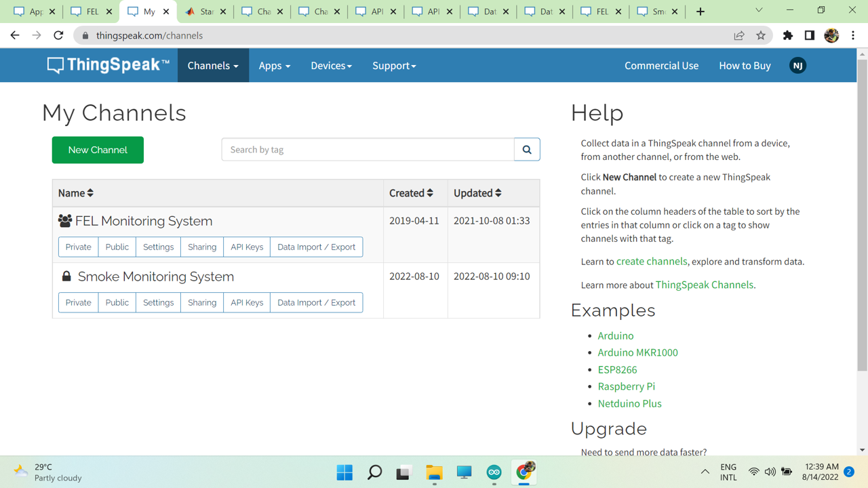Open ESP8266 example link
Screen dimensions: 868x488
click(618, 369)
